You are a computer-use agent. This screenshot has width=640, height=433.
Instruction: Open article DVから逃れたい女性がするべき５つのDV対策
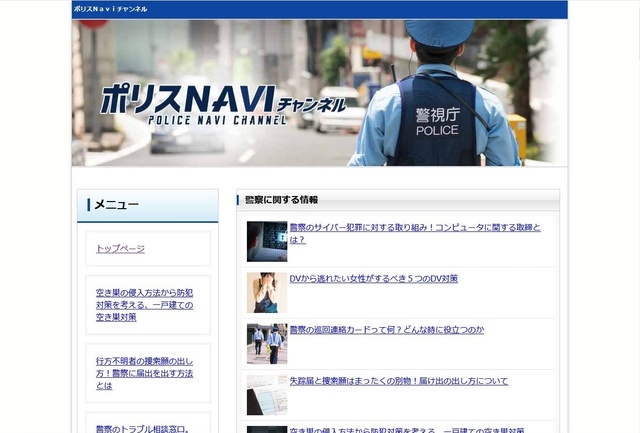[x=373, y=279]
